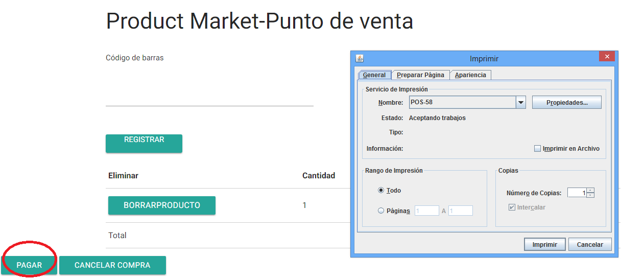644x279 pixels.
Task: Switch to the General tab
Action: tap(374, 75)
